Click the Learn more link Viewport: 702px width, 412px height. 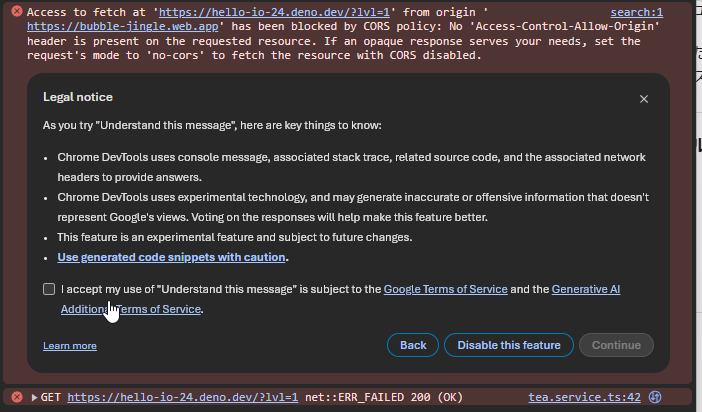pyautogui.click(x=70, y=346)
